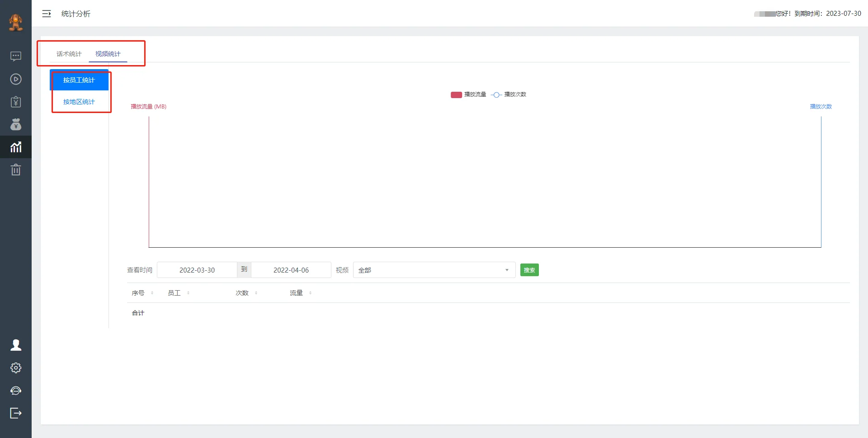Viewport: 868px width, 438px height.
Task: Click the logout icon in the sidebar
Action: [x=16, y=413]
